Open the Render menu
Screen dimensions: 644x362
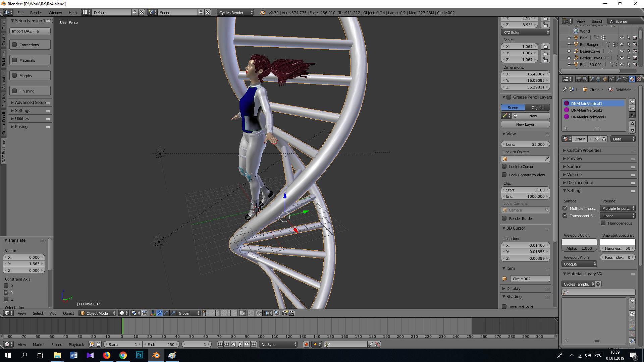pyautogui.click(x=36, y=12)
